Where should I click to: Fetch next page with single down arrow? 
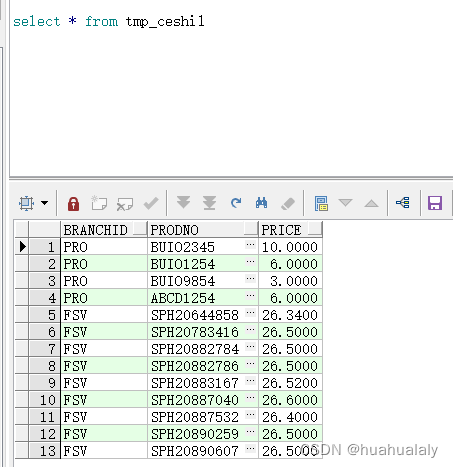[183, 203]
